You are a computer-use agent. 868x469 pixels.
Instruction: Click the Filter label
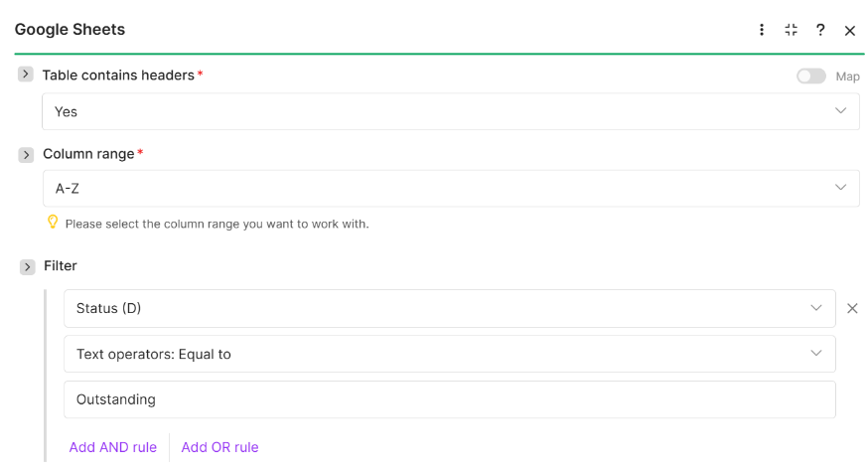pyautogui.click(x=61, y=265)
